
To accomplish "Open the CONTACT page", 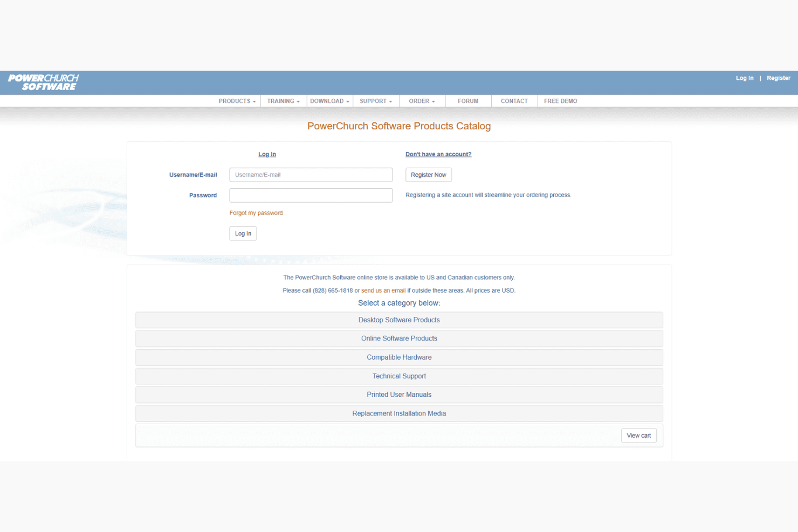I will (x=514, y=101).
